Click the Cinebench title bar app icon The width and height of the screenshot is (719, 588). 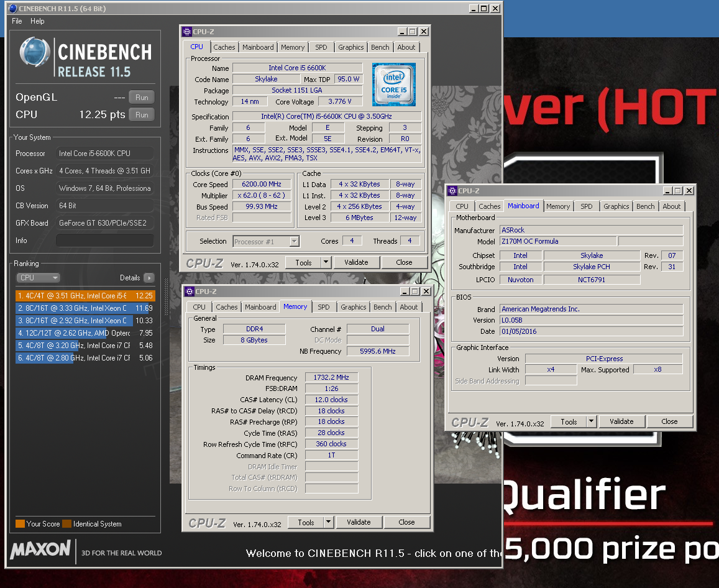coord(13,8)
